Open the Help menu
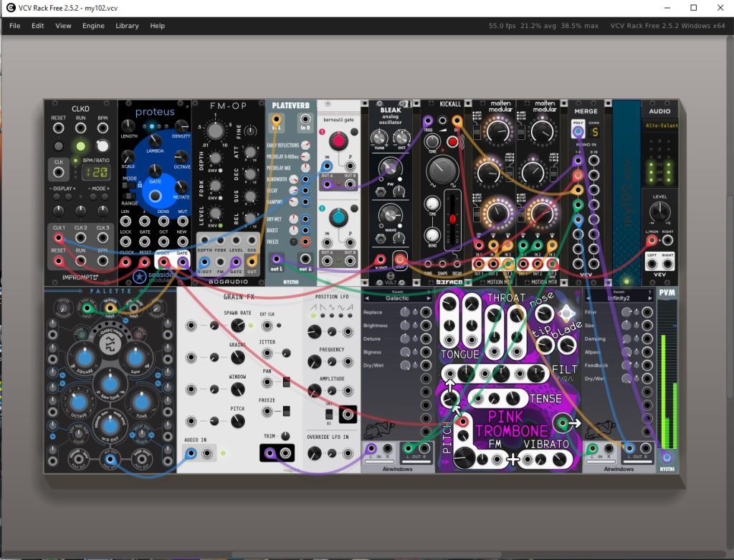The height and width of the screenshot is (560, 734). [x=157, y=26]
